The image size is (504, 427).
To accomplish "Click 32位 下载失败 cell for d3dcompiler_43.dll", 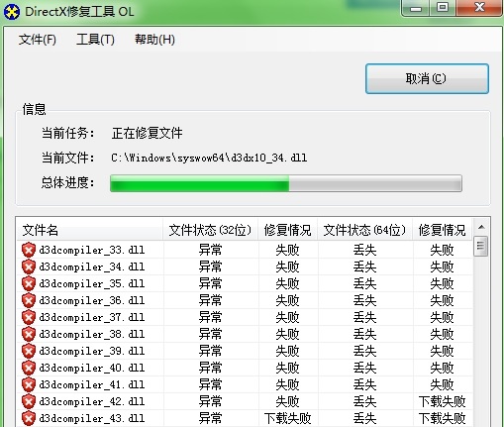I will tap(287, 418).
